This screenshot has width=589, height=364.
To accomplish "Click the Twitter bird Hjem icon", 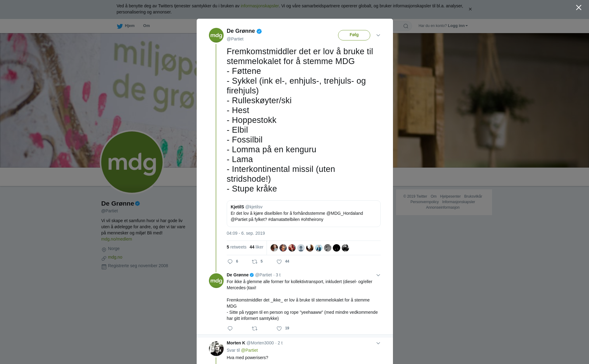I will 120,26.
